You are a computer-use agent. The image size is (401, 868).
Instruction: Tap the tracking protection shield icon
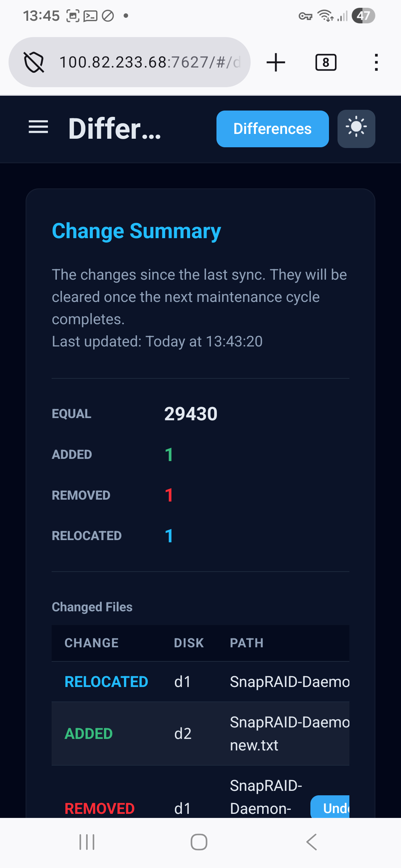(x=34, y=62)
